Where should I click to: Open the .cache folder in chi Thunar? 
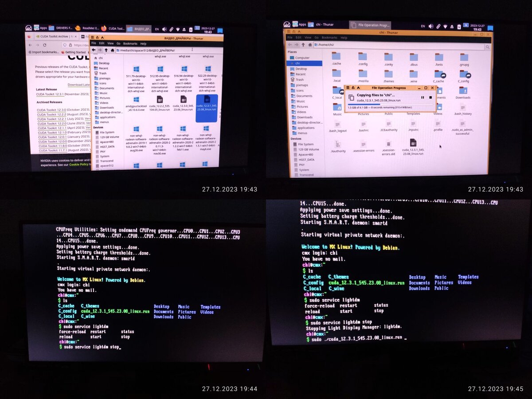tap(336, 59)
